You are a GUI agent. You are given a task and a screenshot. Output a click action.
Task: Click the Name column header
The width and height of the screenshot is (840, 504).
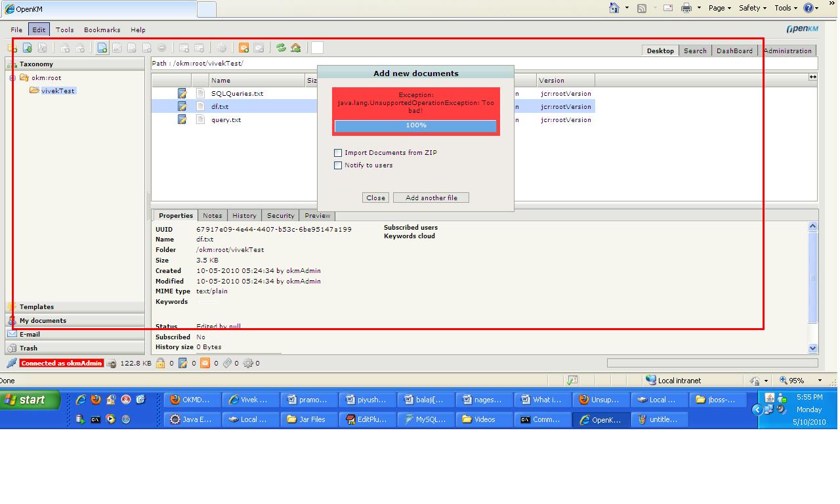[x=257, y=80]
